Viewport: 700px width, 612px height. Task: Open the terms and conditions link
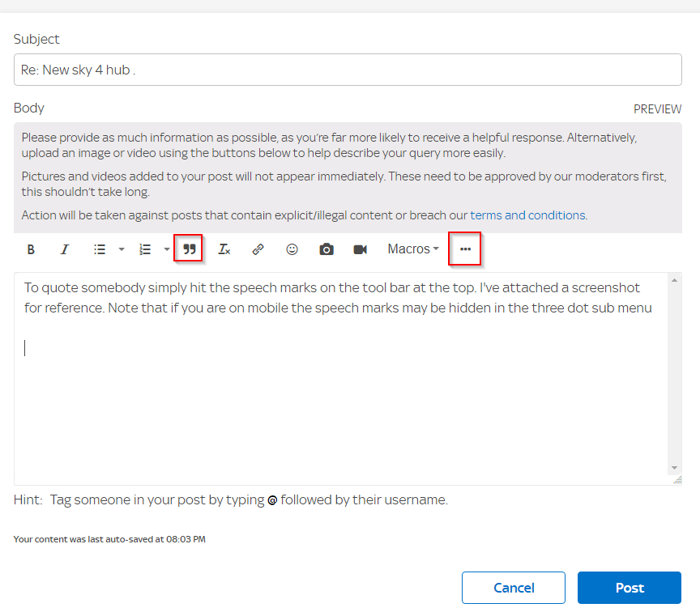pos(527,215)
